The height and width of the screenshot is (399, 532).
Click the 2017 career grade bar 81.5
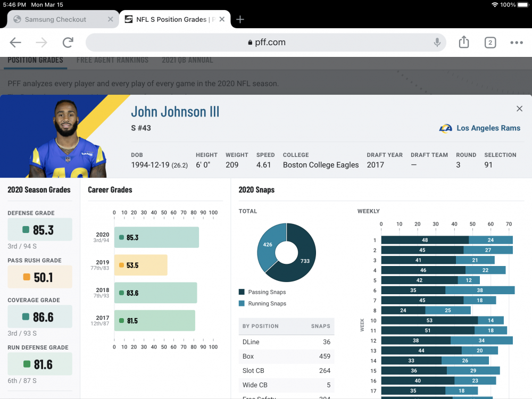tap(155, 321)
